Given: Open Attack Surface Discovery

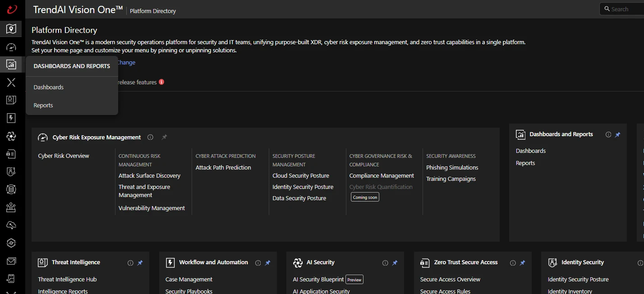Looking at the screenshot, I should [x=149, y=175].
